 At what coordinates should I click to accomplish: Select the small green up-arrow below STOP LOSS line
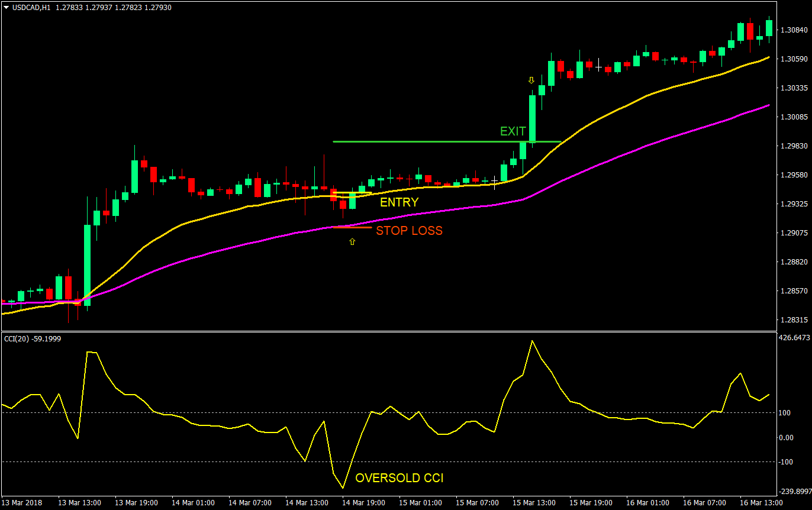click(352, 241)
